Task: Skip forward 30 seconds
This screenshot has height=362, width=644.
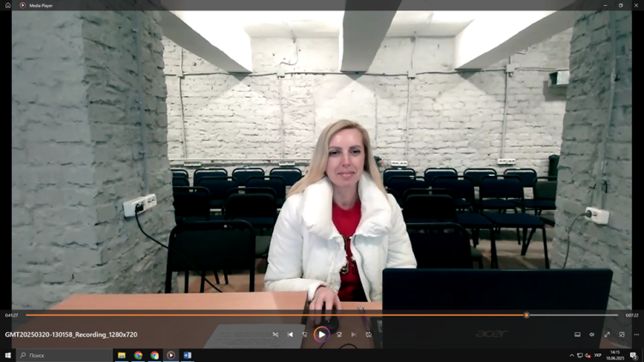Action: point(338,335)
